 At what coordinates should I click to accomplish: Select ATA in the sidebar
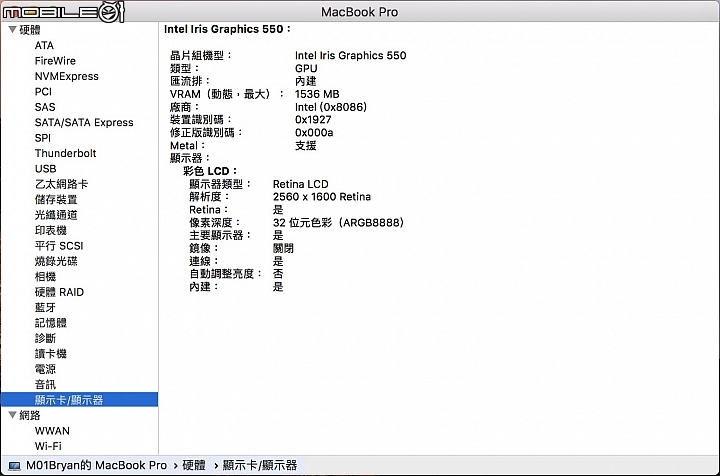44,45
